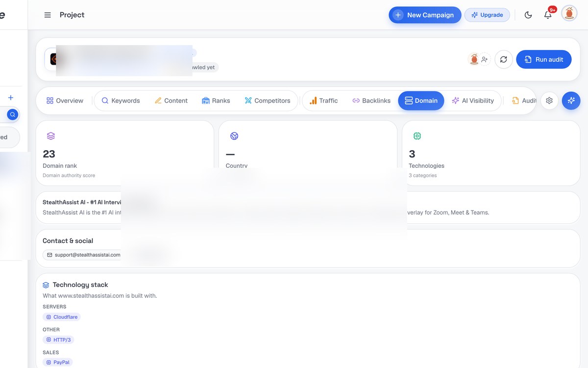Click the Run audit button
This screenshot has width=588, height=368.
[544, 59]
